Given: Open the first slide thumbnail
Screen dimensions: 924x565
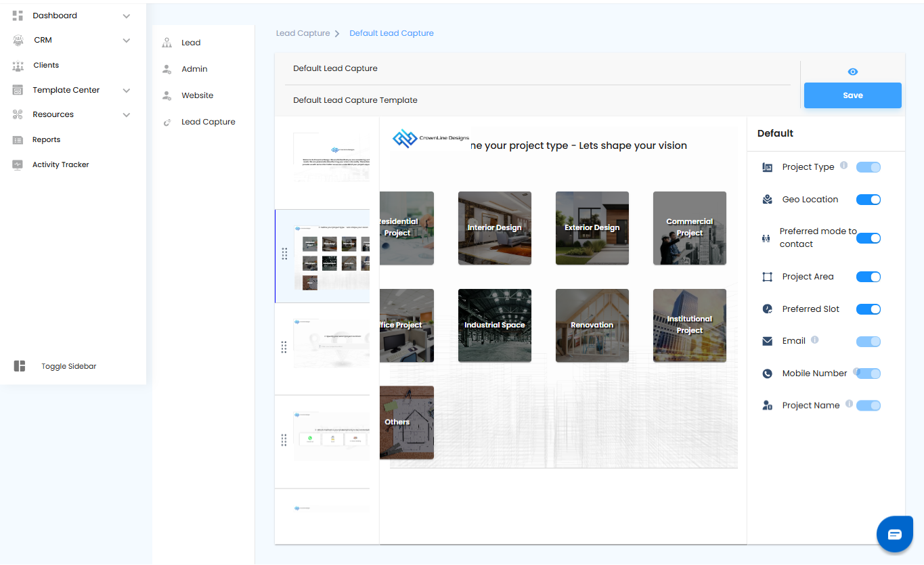Looking at the screenshot, I should tap(331, 157).
